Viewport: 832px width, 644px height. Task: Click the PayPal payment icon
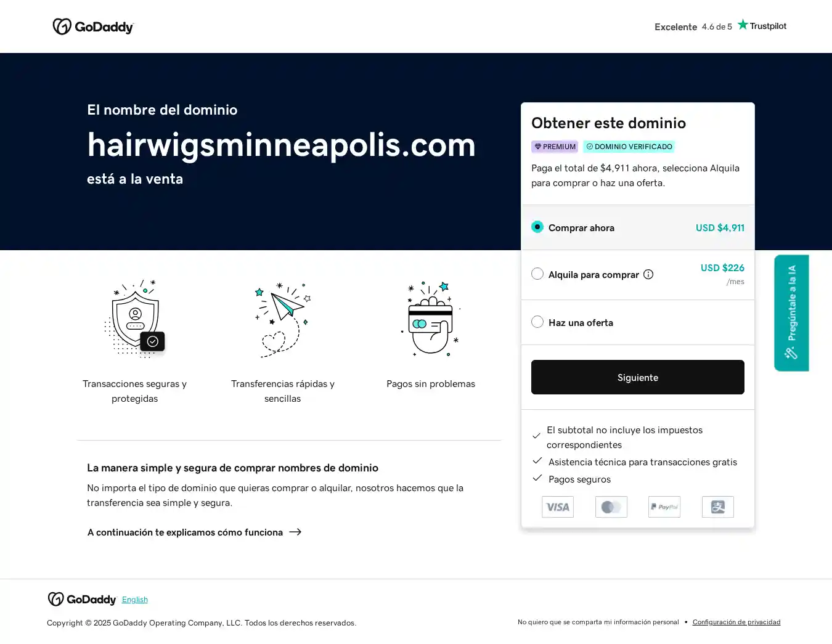pos(664,507)
